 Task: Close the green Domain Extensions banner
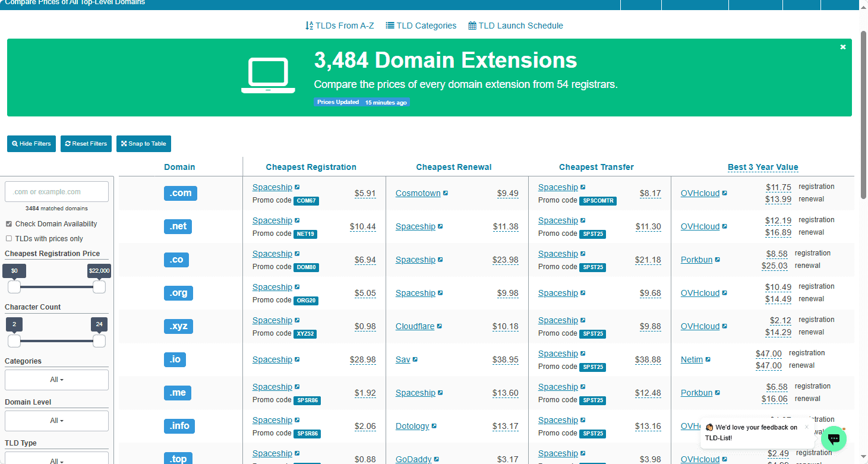point(842,47)
